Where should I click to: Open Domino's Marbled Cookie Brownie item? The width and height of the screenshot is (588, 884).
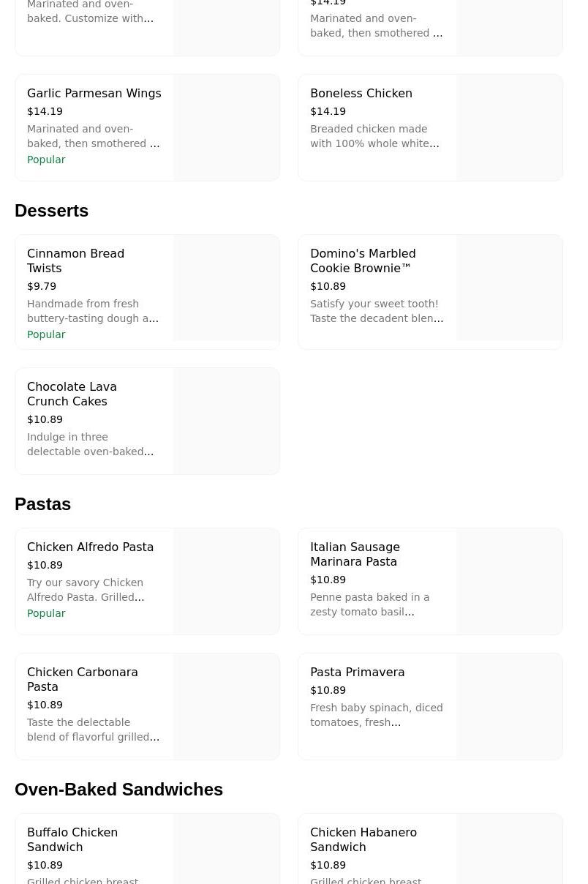(x=363, y=261)
